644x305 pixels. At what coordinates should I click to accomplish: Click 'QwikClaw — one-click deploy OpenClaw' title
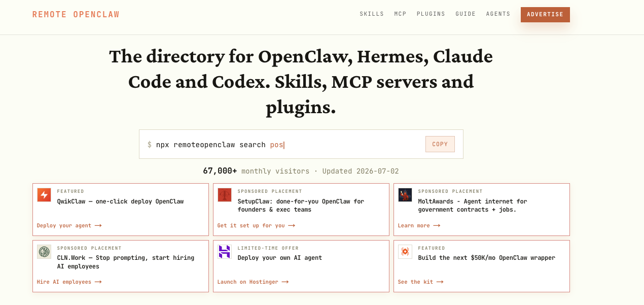point(120,201)
